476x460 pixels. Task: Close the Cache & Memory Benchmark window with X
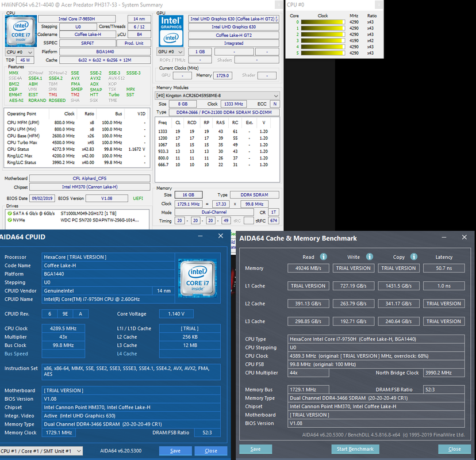(x=465, y=237)
